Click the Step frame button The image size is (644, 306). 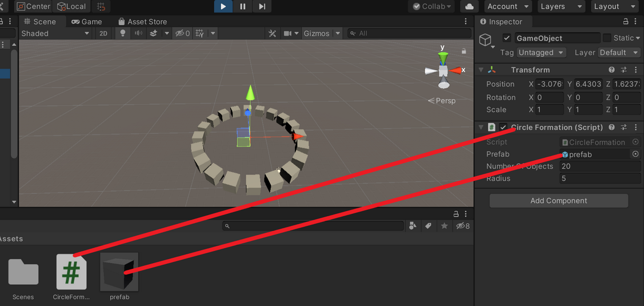(x=262, y=6)
